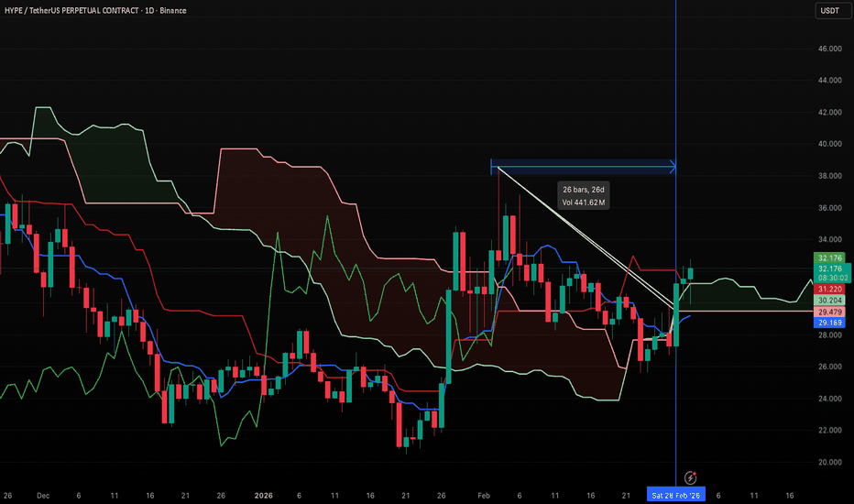
Task: Click the 20.000 mark on price scale
Action: (830, 462)
